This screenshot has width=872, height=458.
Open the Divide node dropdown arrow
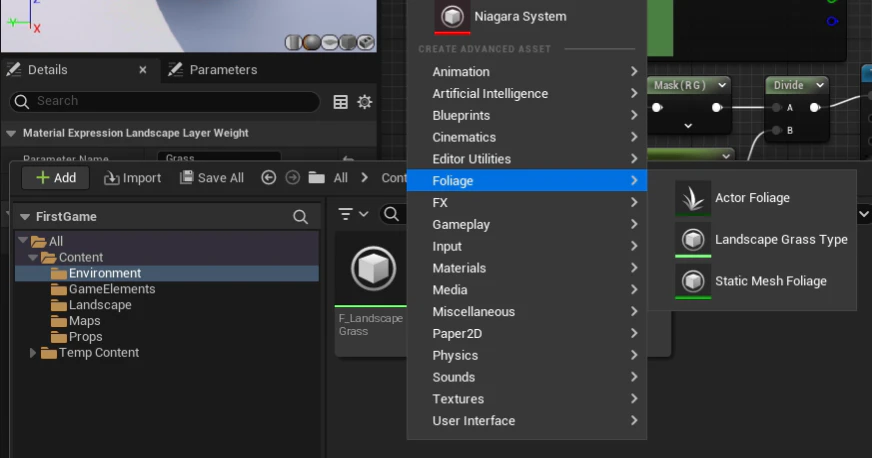coord(820,85)
